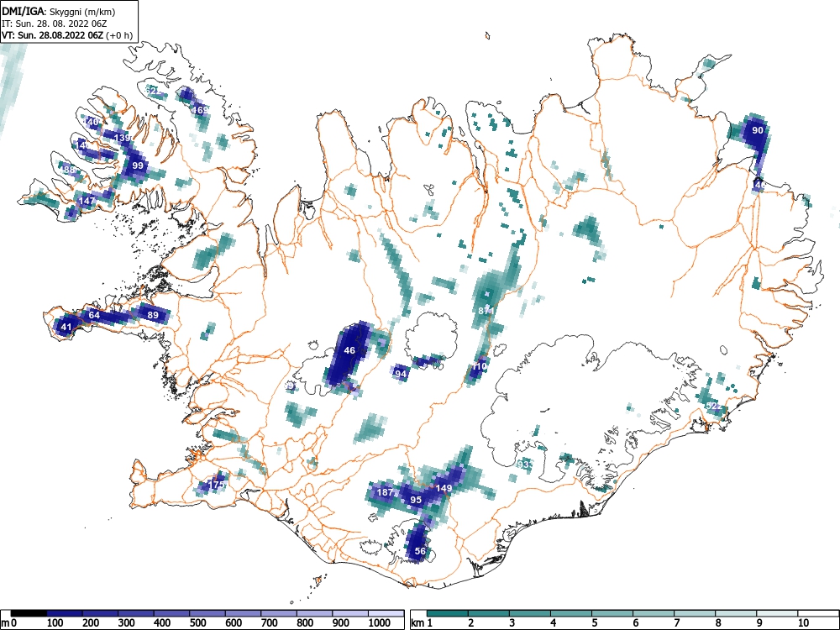
Task: Click the '500' label in the metre legend
Action: [x=198, y=623]
